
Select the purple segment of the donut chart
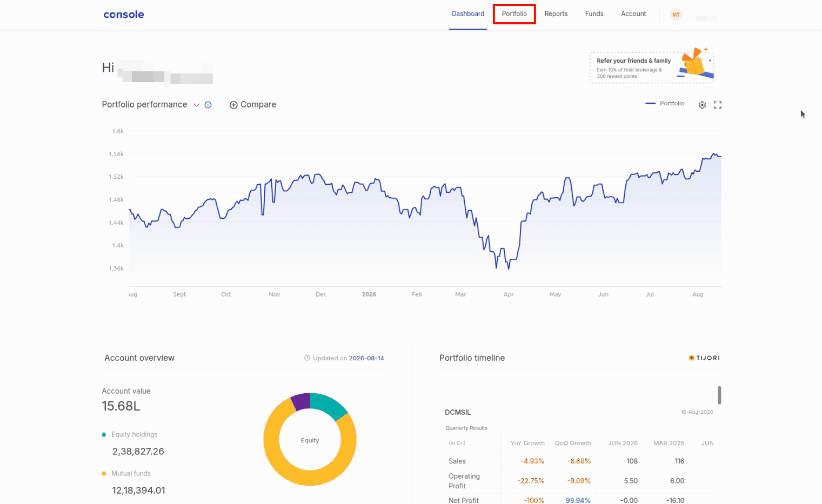[x=301, y=401]
